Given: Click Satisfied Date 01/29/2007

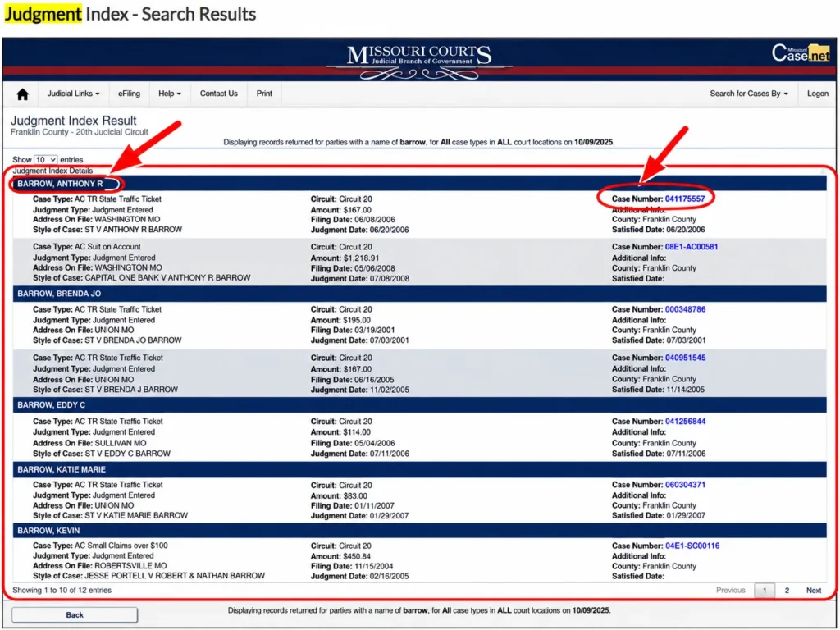Looking at the screenshot, I should 659,516.
